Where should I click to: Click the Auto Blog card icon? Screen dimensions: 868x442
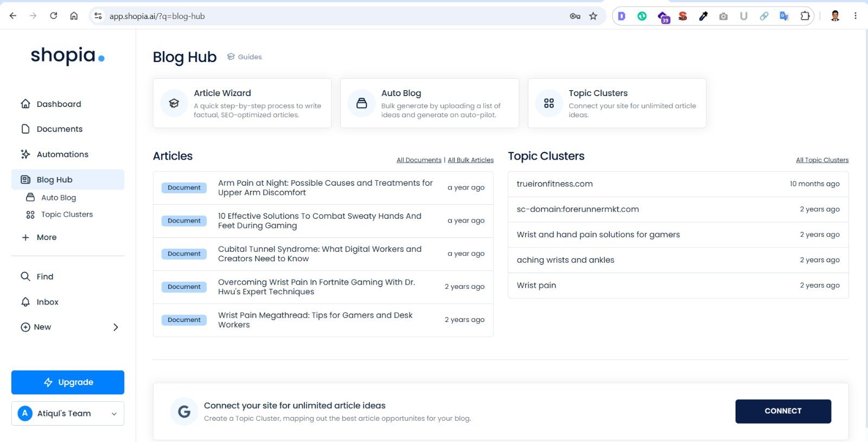coord(362,103)
